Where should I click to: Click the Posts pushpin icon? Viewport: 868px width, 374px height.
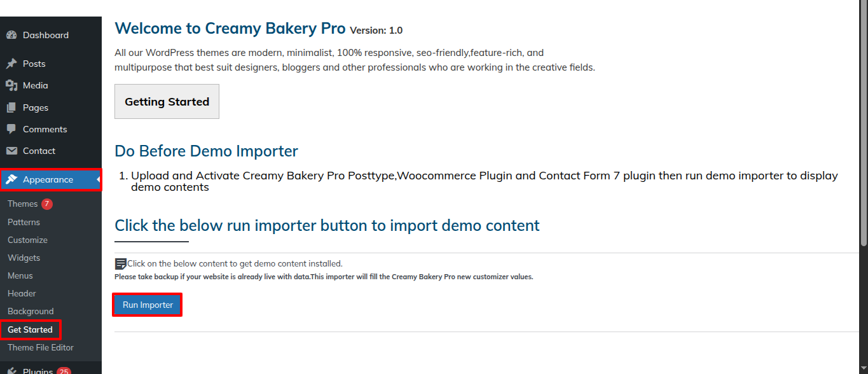11,64
